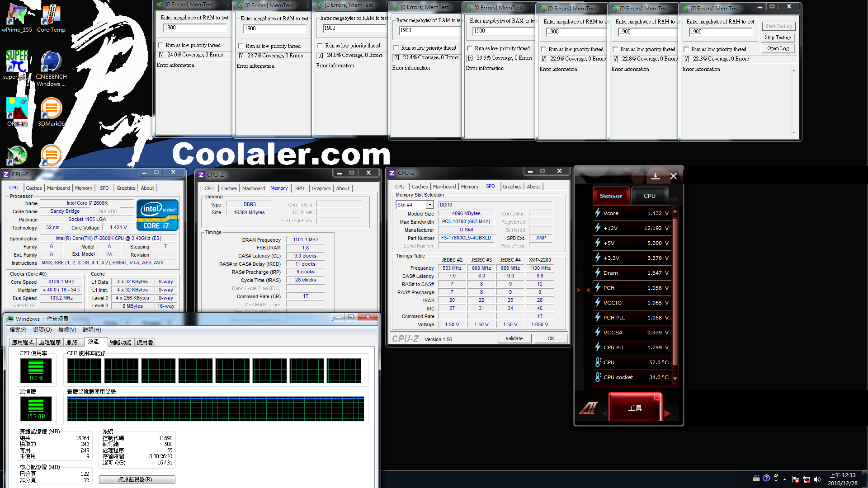Click the Open Log button
Screen dimensions: 868x488
coord(778,48)
